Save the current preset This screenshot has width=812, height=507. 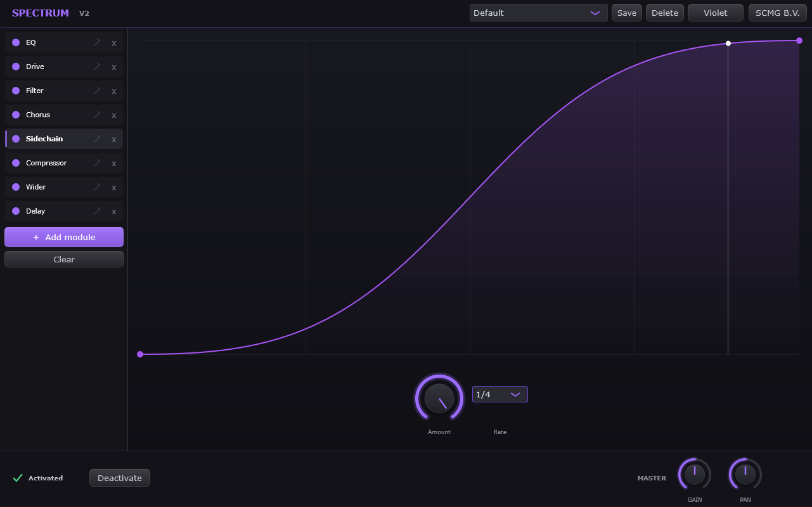[626, 13]
